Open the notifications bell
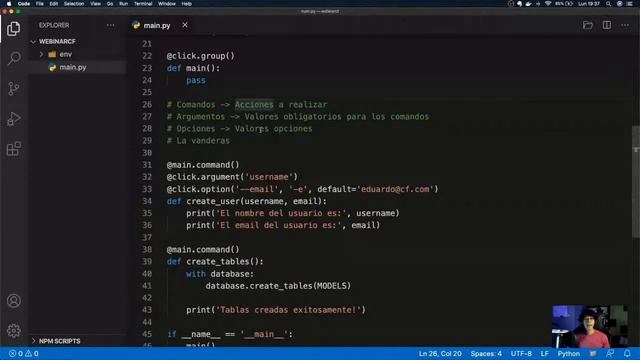Viewport: 640px width, 360px height. pos(627,353)
